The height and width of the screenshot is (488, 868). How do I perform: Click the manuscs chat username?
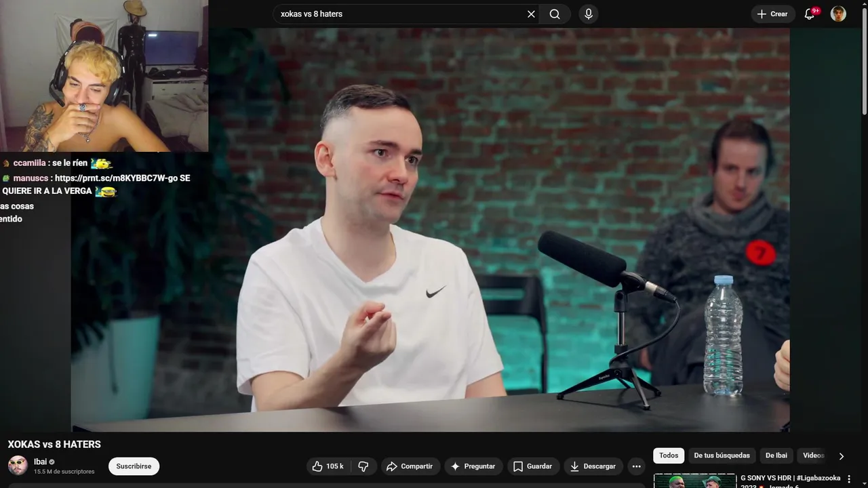[x=31, y=178]
